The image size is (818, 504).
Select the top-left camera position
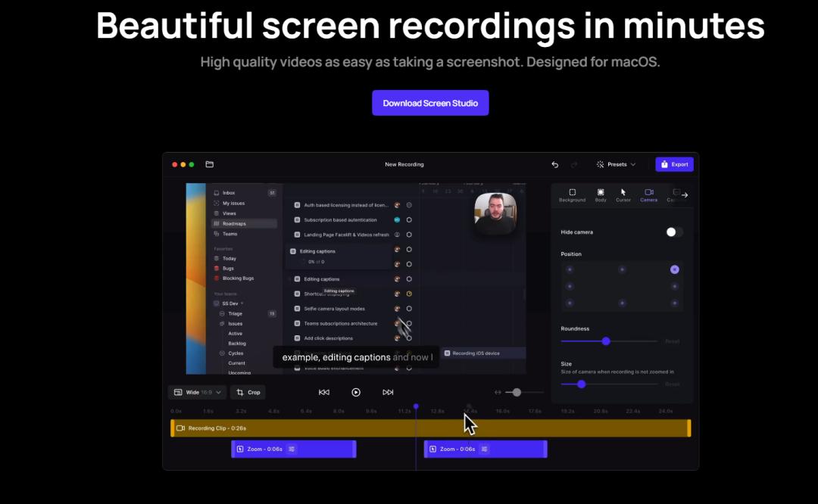tap(570, 269)
